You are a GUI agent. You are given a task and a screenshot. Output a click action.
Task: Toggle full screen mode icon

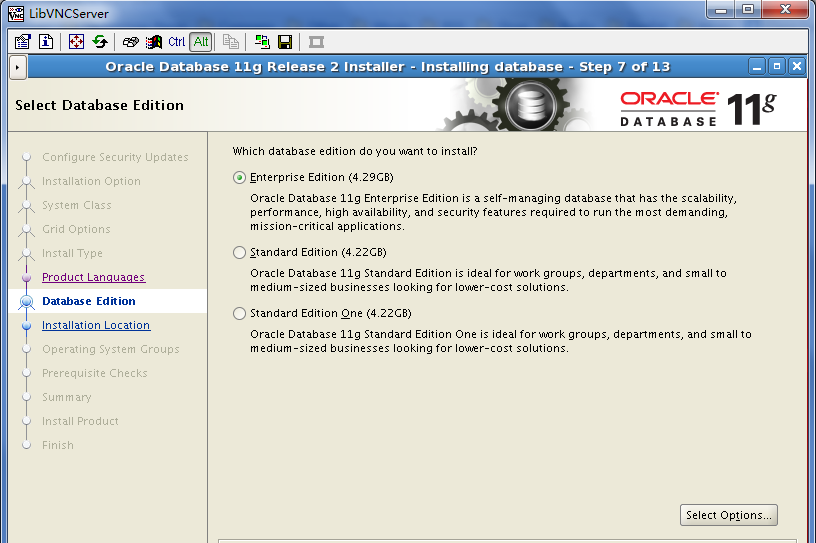click(76, 42)
